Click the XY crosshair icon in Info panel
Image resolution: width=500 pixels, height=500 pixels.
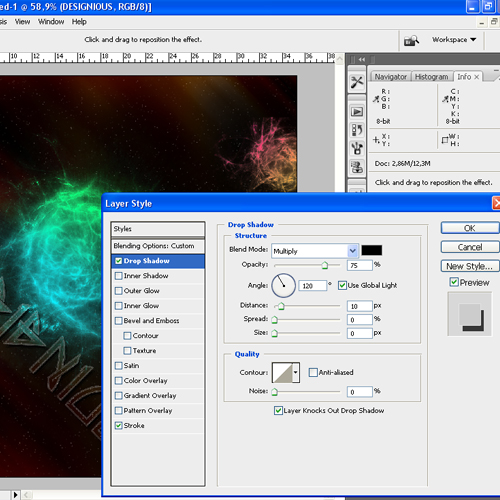click(x=376, y=140)
